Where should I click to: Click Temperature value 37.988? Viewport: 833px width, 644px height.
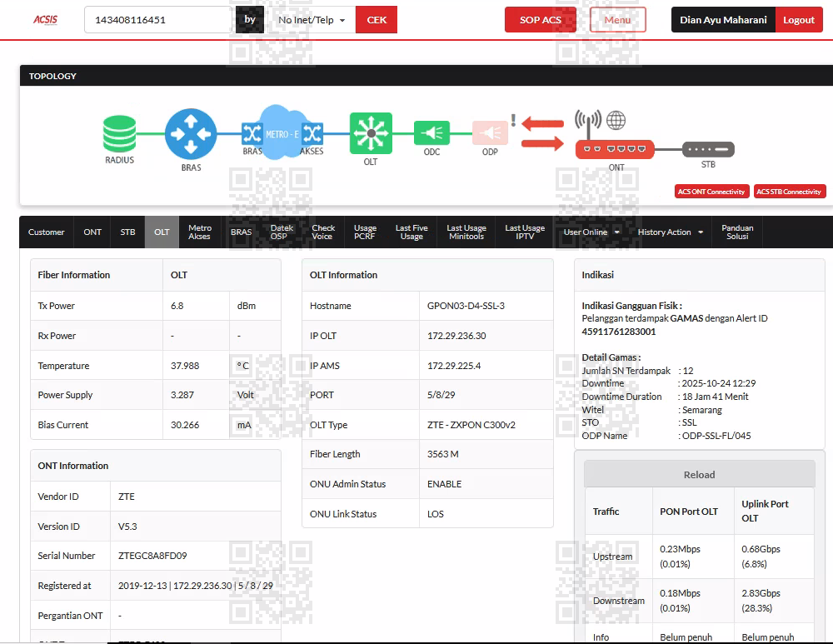click(x=185, y=366)
